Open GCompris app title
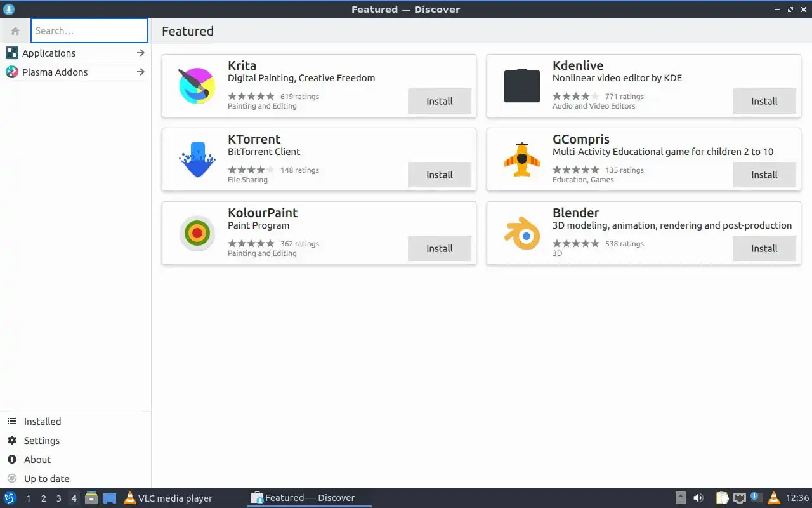The width and height of the screenshot is (812, 508). 581,139
